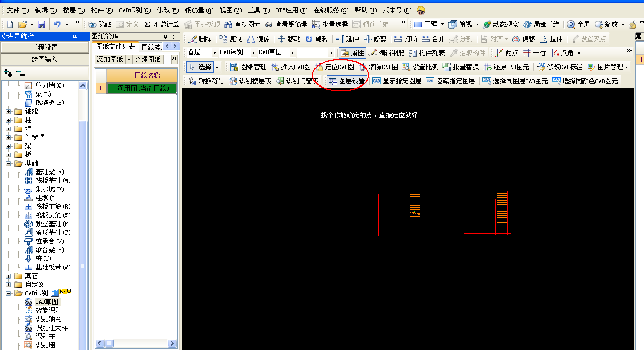644x350 pixels.
Task: Click 旋转 rotate tool
Action: (x=317, y=38)
